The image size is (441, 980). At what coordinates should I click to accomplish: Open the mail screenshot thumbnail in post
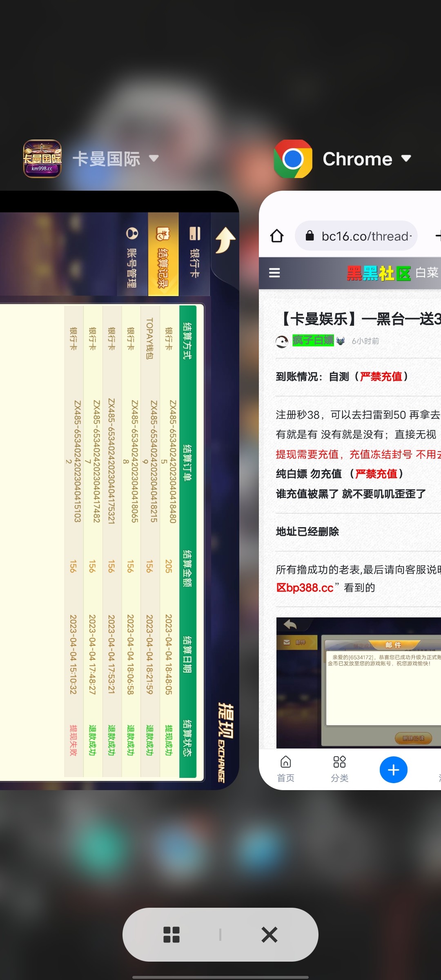(x=359, y=683)
